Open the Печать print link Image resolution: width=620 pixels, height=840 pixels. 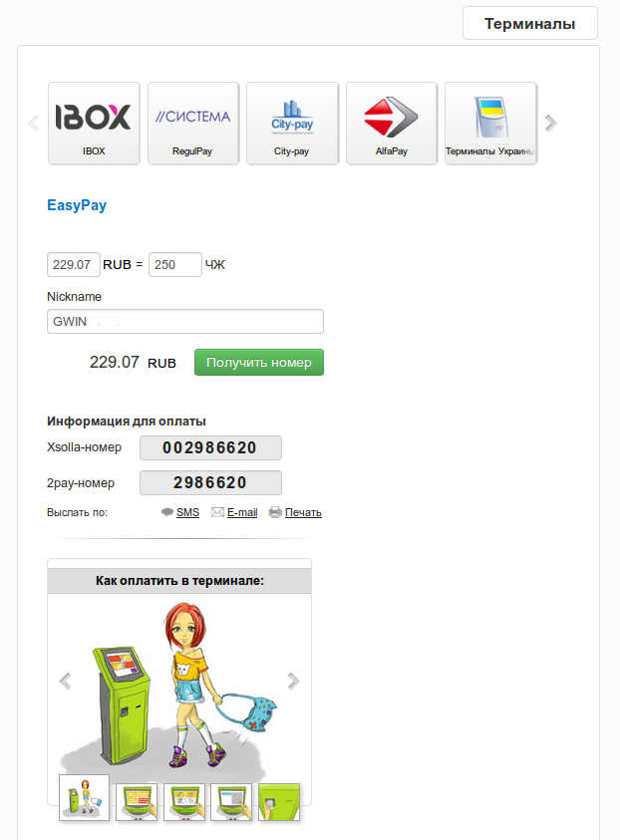(303, 513)
